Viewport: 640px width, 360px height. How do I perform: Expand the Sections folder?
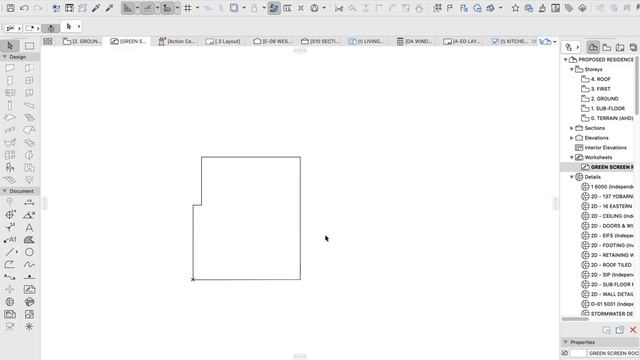click(572, 128)
